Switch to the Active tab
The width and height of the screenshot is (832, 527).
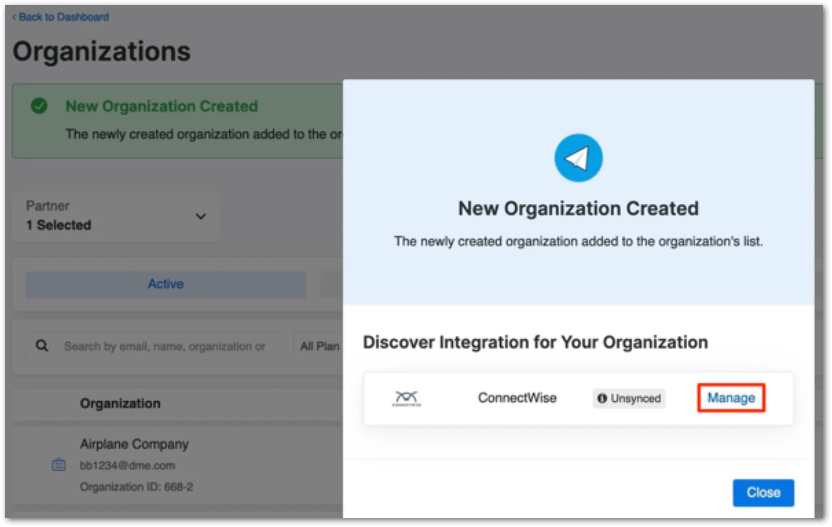point(165,284)
